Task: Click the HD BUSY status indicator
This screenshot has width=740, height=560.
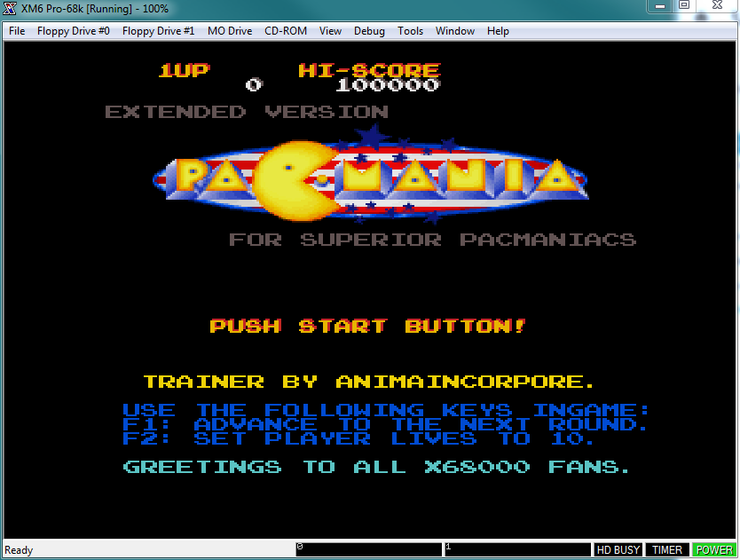Action: (618, 550)
